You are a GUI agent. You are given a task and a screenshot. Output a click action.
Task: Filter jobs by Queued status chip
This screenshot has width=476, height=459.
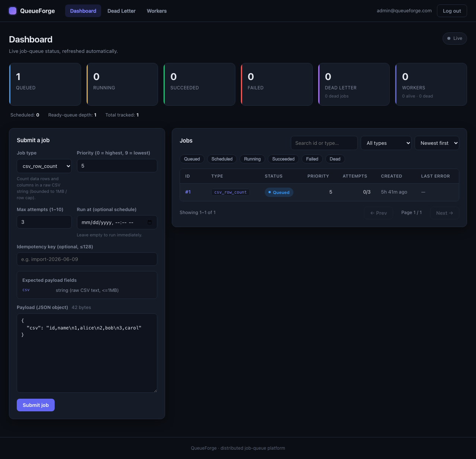[192, 159]
